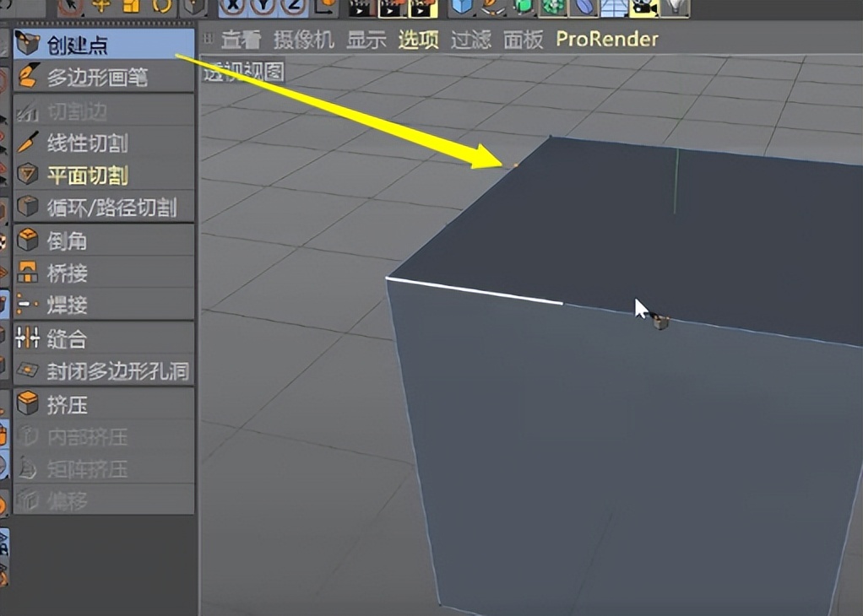This screenshot has height=616, width=863.
Task: Open the Render Settings icon
Action: [x=422, y=8]
